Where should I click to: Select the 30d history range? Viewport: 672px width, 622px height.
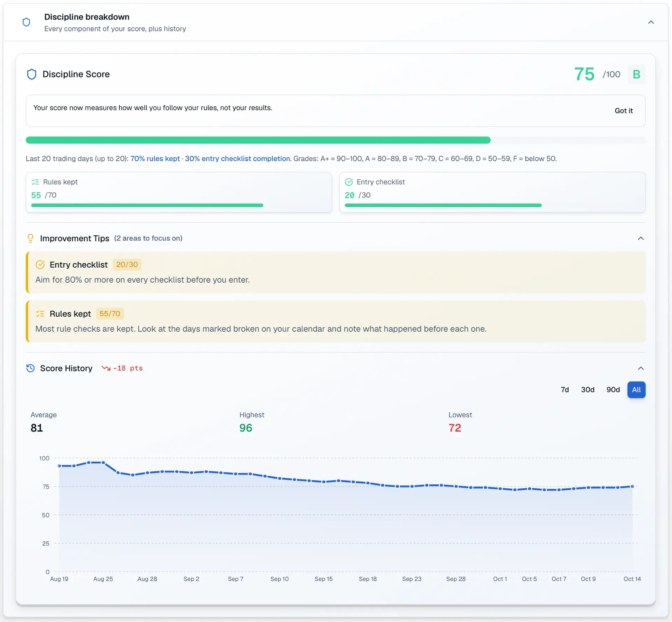coord(588,390)
